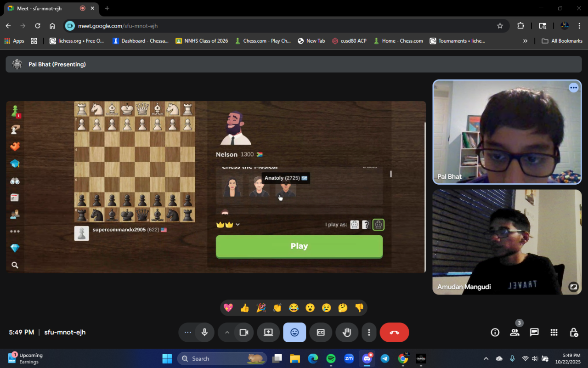This screenshot has width=588, height=368.
Task: Open the lichess.org bookmark
Action: coord(77,41)
